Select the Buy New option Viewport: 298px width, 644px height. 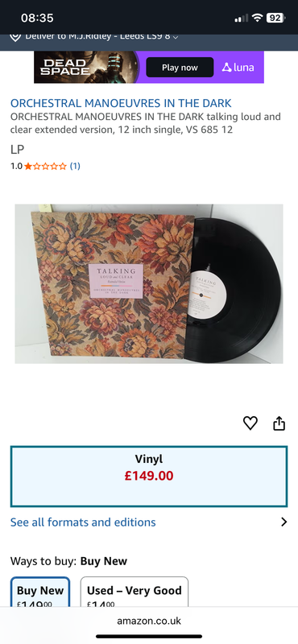40,592
